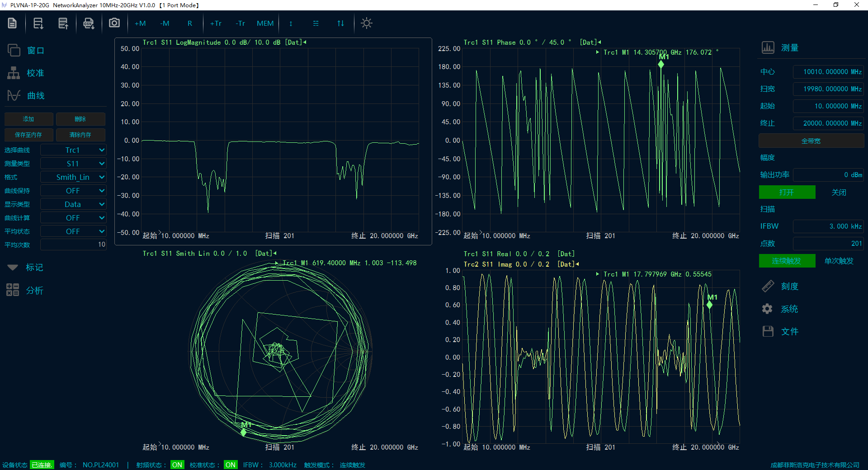Click the 中心 center frequency field
The height and width of the screenshot is (470, 868).
click(x=828, y=72)
